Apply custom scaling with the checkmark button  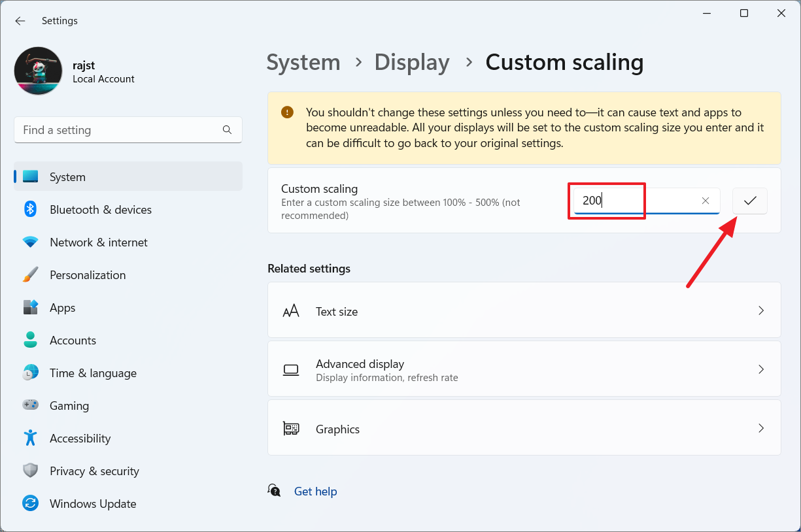(749, 201)
